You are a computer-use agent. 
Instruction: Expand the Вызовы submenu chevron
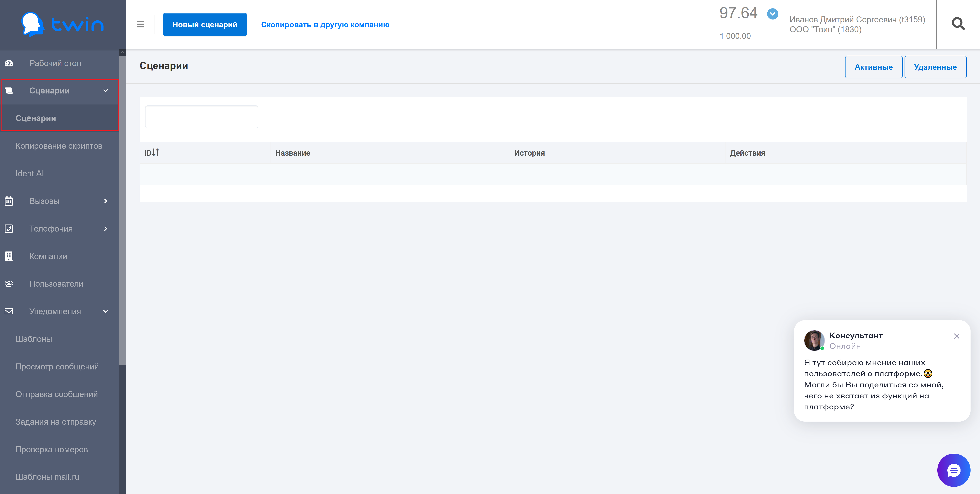coord(106,201)
